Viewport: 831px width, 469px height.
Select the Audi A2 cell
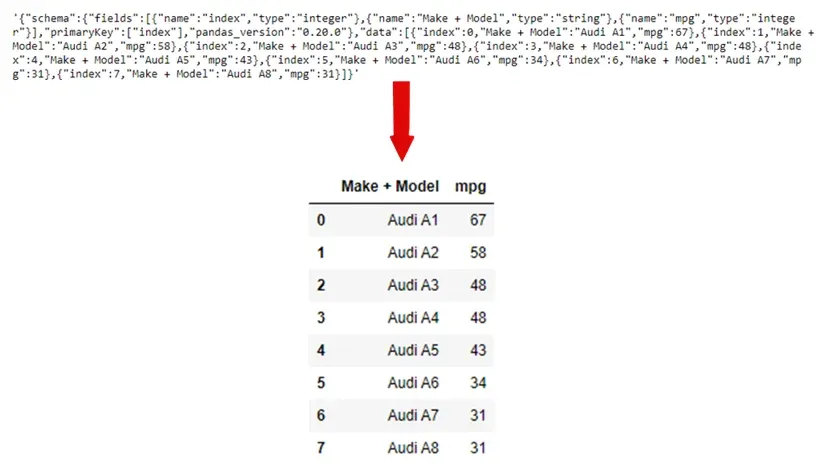tap(413, 253)
